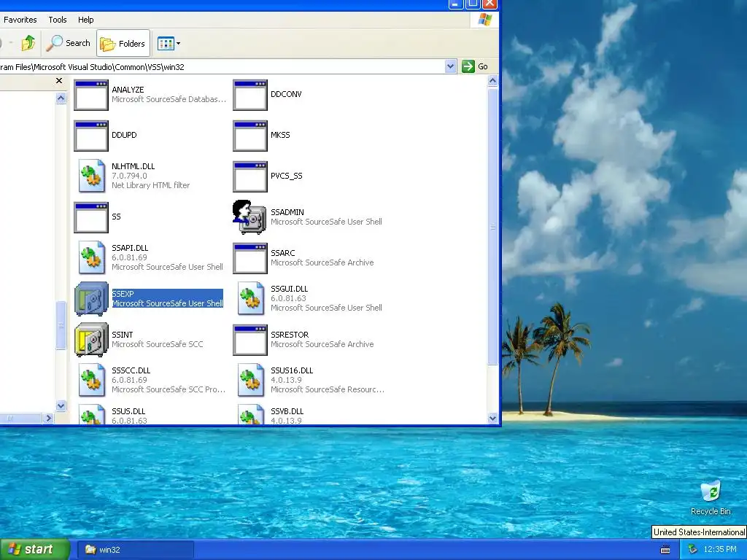The height and width of the screenshot is (560, 747).
Task: Click the NLHTML.DLL file name text
Action: [133, 166]
